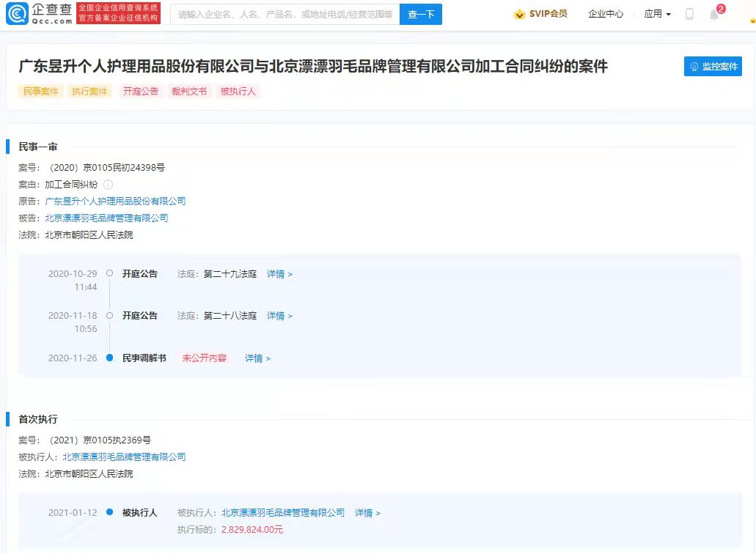Click the 未公开内容 red label
This screenshot has height=554, width=756.
click(x=204, y=358)
